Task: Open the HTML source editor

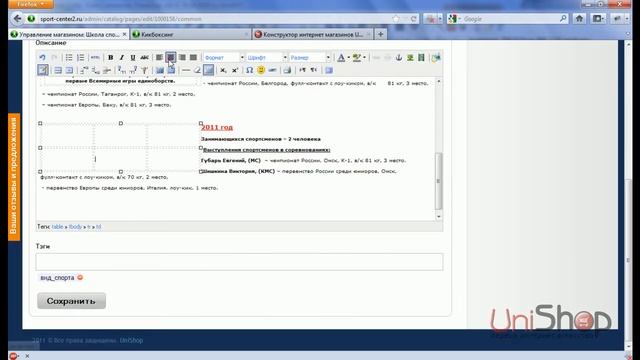Action: coord(95,58)
